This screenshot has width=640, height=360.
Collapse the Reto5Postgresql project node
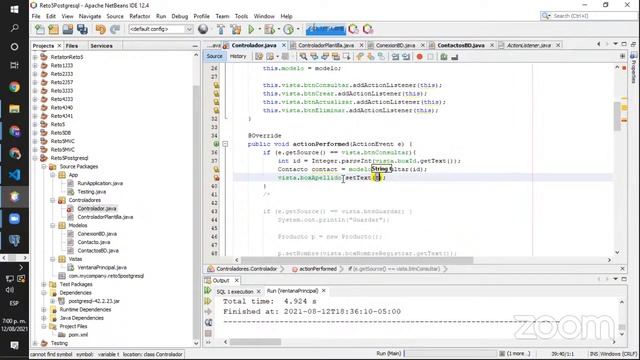pos(35,158)
